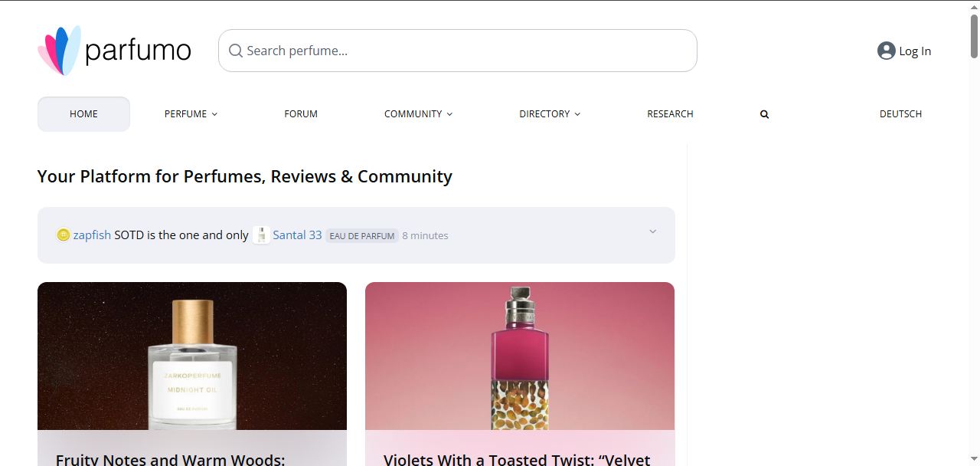This screenshot has width=980, height=466.
Task: Select the Home navigation tab
Action: (83, 114)
